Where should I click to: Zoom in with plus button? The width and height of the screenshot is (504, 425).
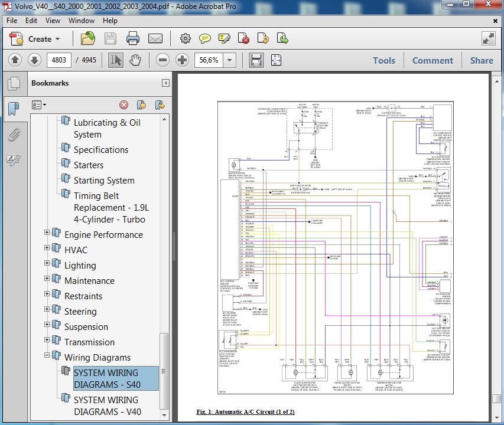pos(182,60)
